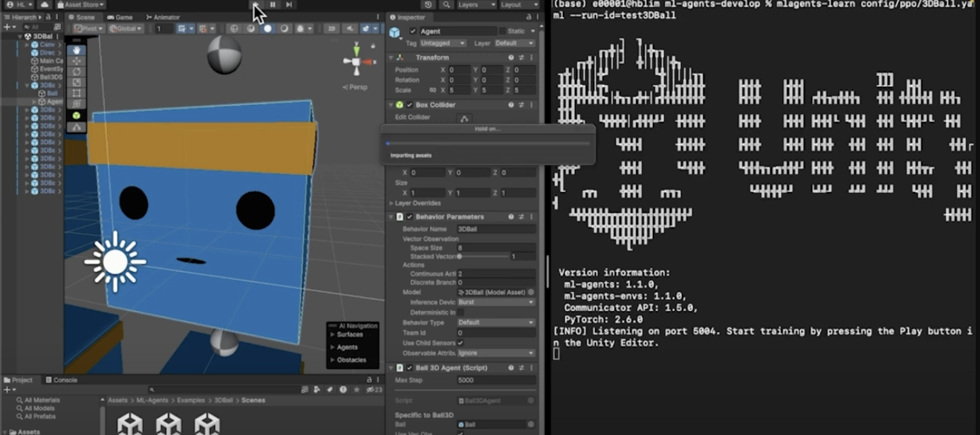Screen dimensions: 980x435
Task: Open Transform component presets icon
Action: coord(522,57)
